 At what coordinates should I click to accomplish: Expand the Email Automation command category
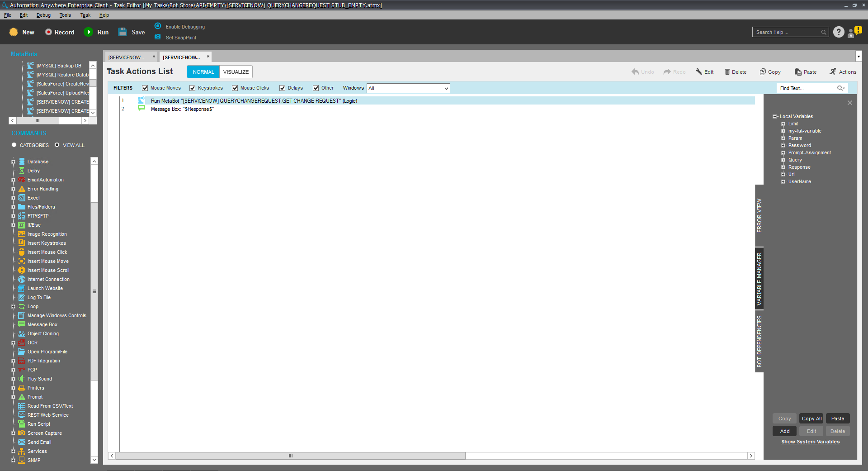13,180
